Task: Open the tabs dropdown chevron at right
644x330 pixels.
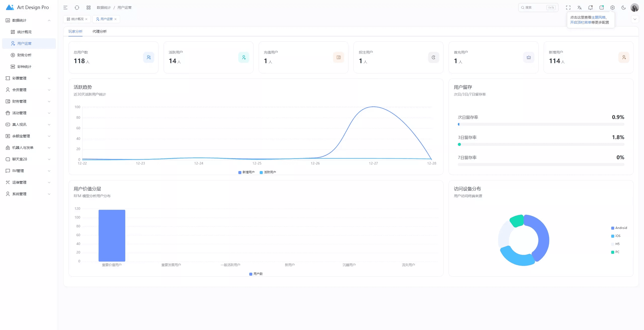Action: click(635, 19)
